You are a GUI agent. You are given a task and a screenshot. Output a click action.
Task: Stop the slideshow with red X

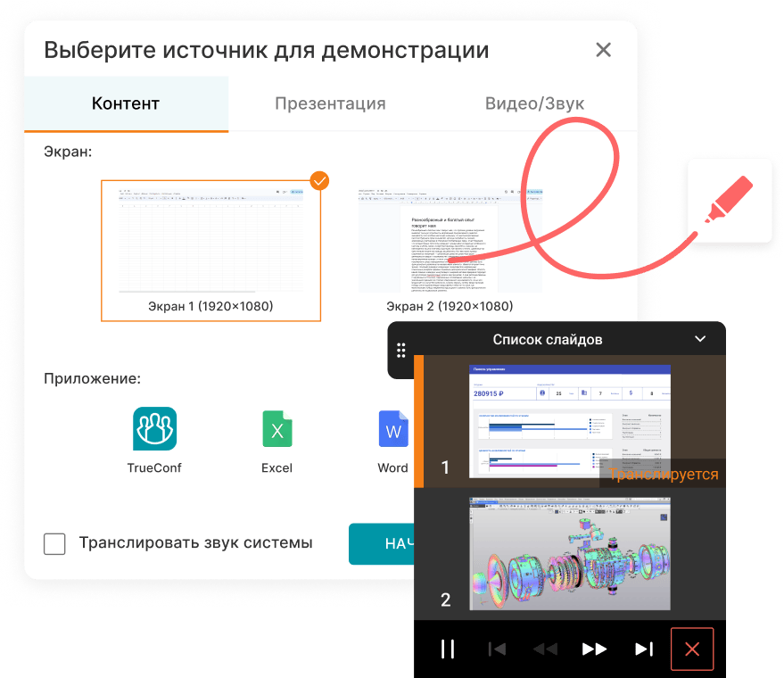click(692, 649)
